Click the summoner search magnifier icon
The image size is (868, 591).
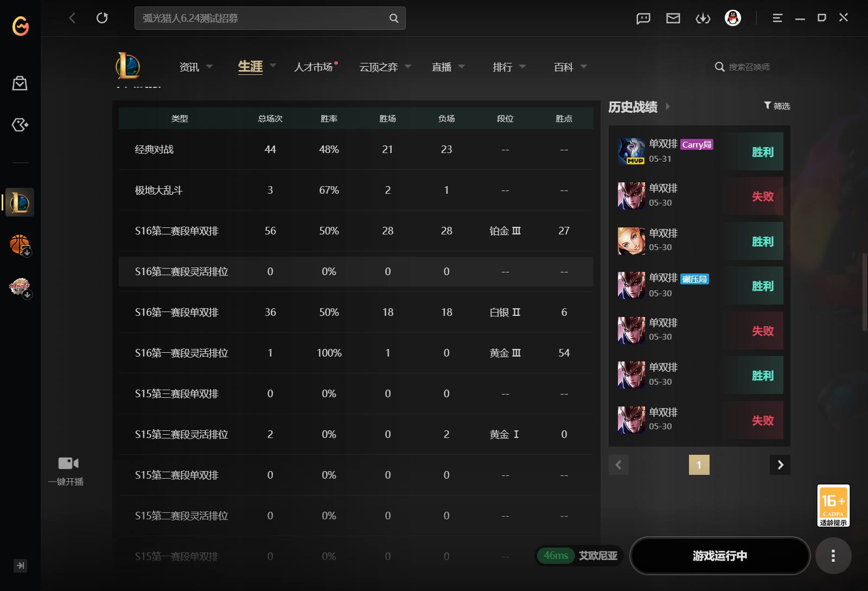720,67
